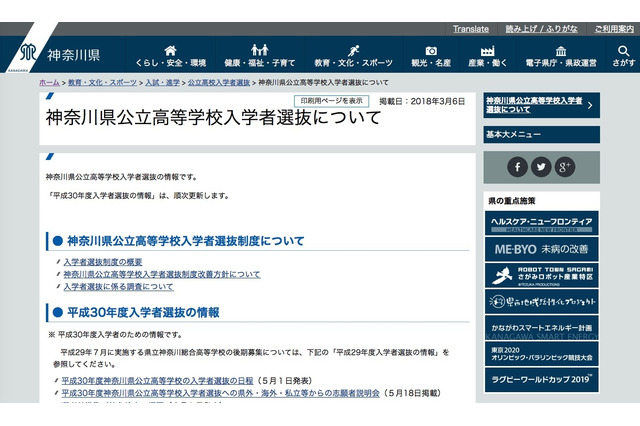
Task: Open the Translate link in top bar
Action: [471, 29]
